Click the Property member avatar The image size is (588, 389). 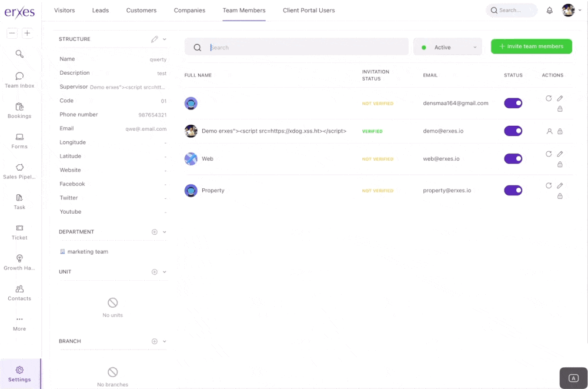tap(191, 190)
